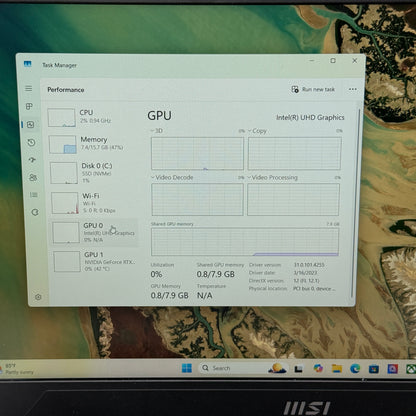Open the Video Processing graph dropdown
The image size is (416, 416).
(273, 177)
